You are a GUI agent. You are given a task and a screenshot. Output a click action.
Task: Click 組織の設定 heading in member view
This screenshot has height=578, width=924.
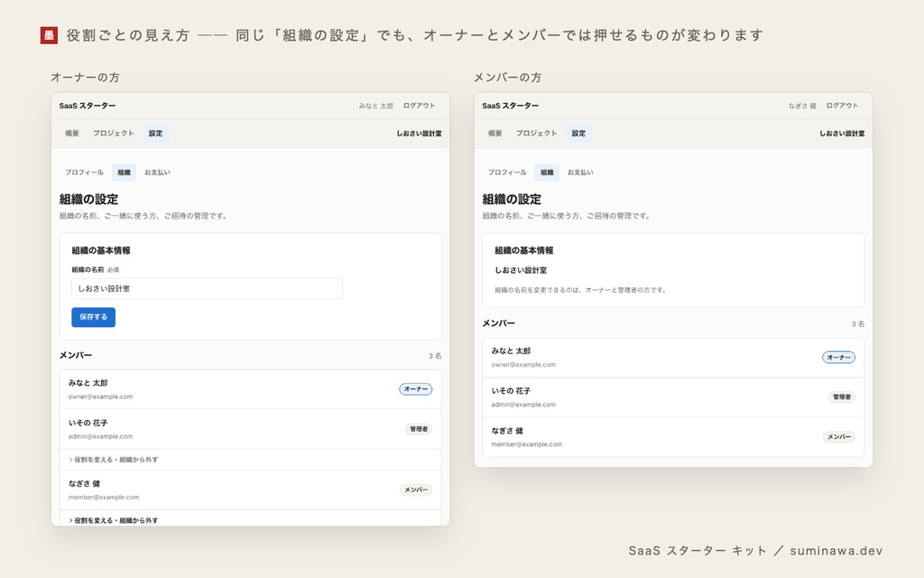click(x=513, y=200)
